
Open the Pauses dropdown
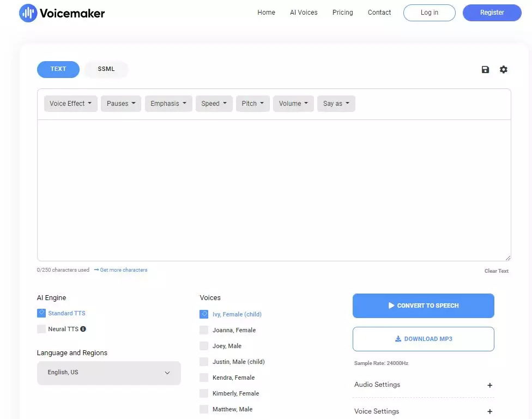pyautogui.click(x=120, y=103)
